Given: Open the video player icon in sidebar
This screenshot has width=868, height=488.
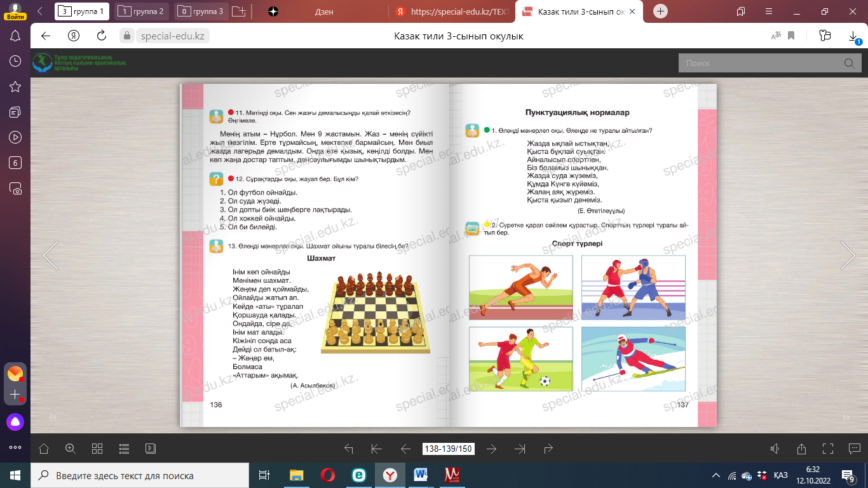Looking at the screenshot, I should coord(16,137).
